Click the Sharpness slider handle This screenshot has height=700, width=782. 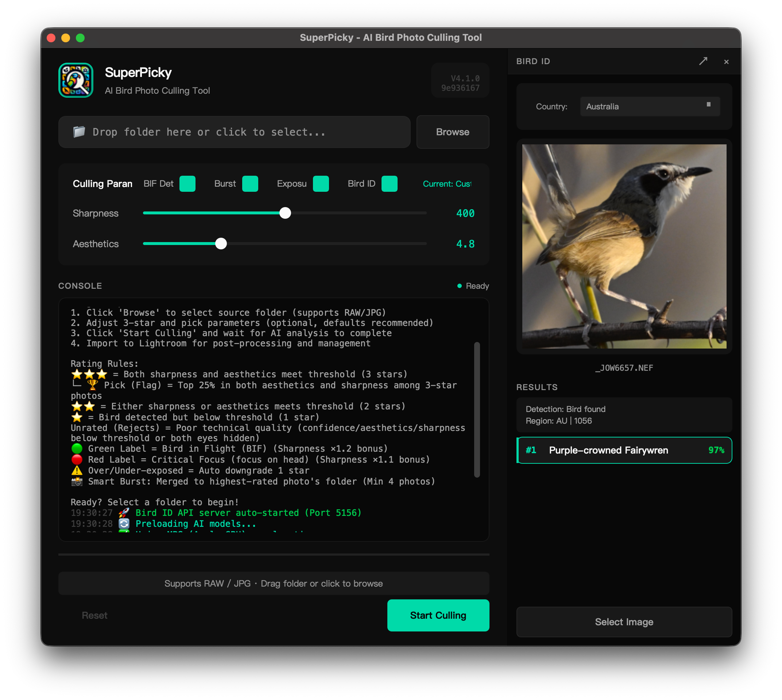coord(285,213)
